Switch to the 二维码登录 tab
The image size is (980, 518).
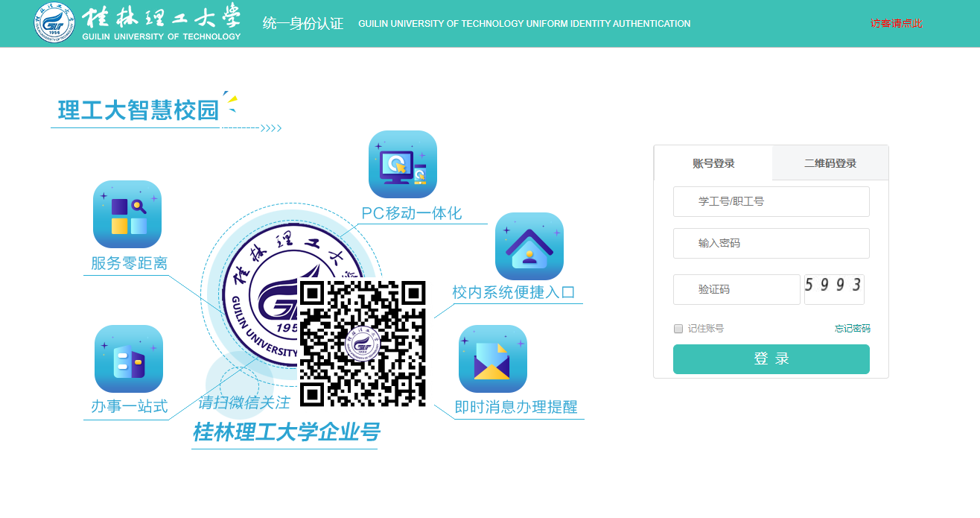point(830,163)
